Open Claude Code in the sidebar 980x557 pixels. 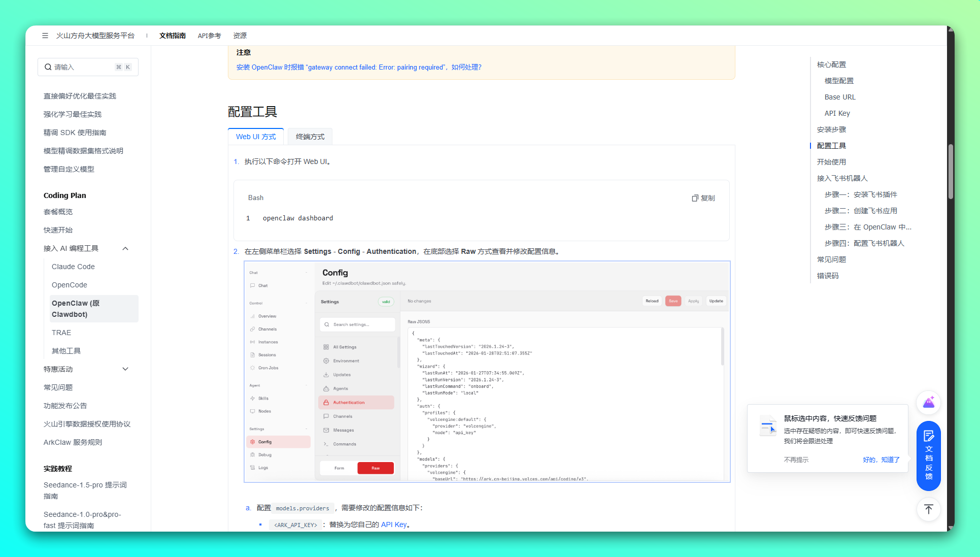[x=73, y=267]
